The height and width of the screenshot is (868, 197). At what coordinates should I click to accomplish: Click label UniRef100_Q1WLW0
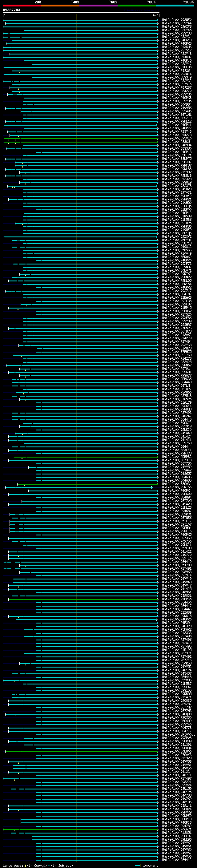coord(176,67)
